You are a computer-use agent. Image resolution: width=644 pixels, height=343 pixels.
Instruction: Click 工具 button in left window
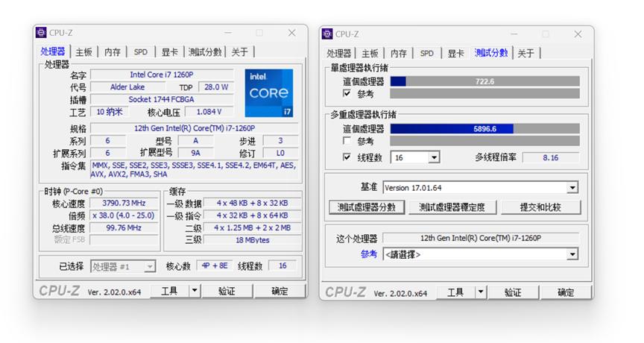169,291
